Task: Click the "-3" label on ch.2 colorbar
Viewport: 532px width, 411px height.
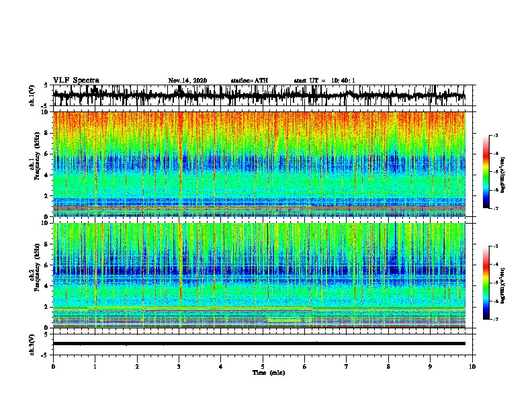Action: coord(496,246)
